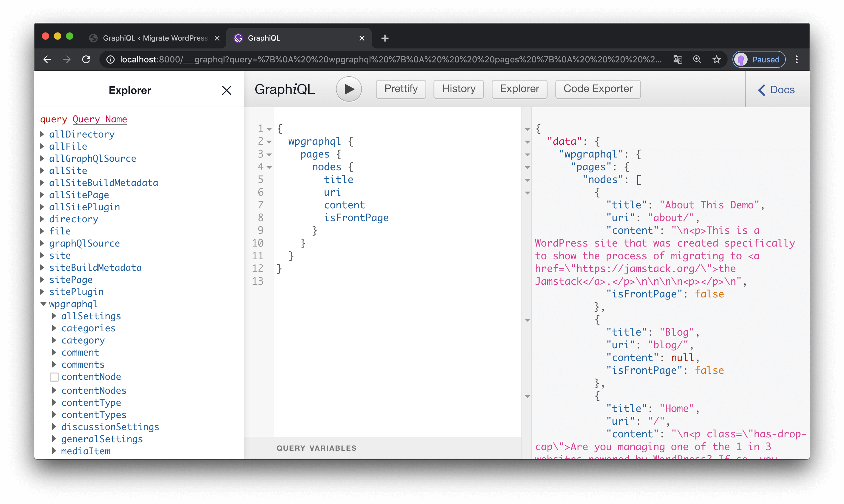Click QUERY VARIABLES section to expand
Viewport: 844px width, 504px height.
coord(316,448)
